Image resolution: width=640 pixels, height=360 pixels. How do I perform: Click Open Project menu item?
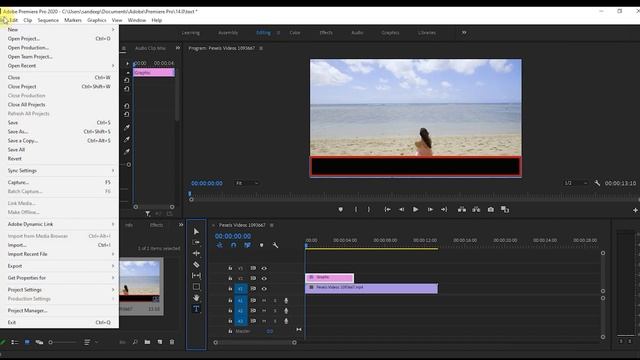tap(60, 38)
